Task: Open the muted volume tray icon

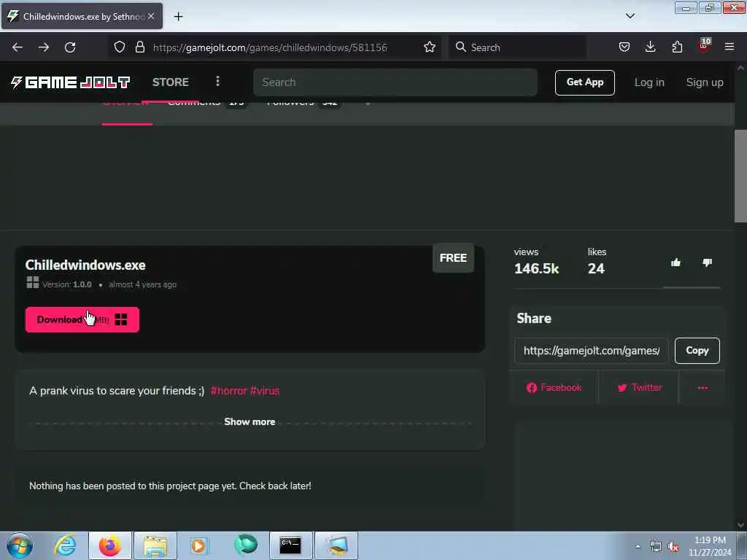Action: click(673, 546)
